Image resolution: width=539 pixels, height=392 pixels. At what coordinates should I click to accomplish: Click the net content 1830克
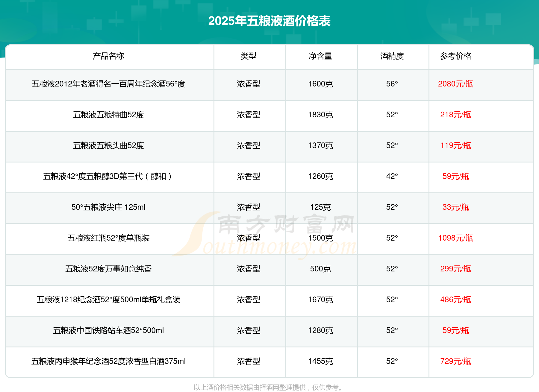[320, 115]
